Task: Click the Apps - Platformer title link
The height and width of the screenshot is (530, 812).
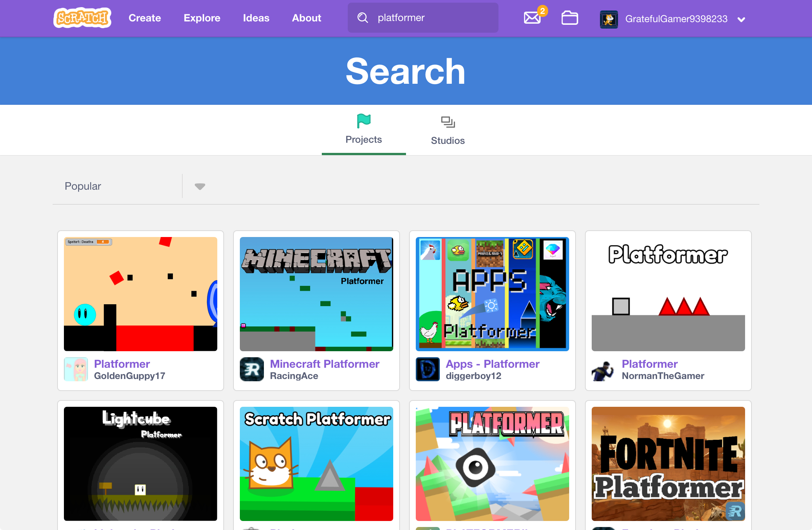Action: point(492,364)
